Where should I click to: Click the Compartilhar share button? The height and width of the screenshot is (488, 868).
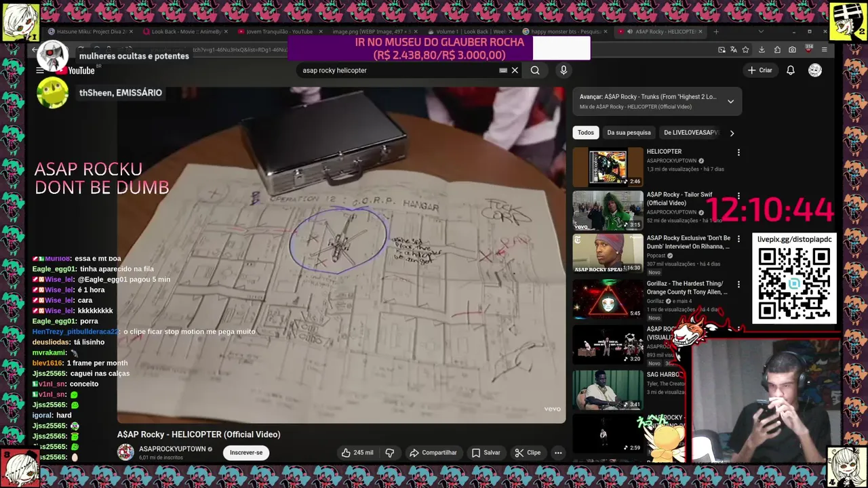pos(433,453)
